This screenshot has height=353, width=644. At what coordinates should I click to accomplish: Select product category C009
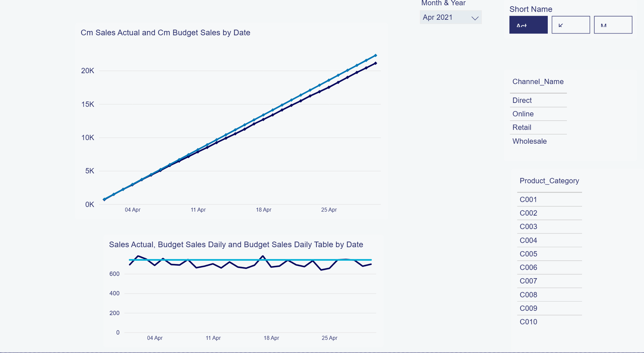(549, 308)
